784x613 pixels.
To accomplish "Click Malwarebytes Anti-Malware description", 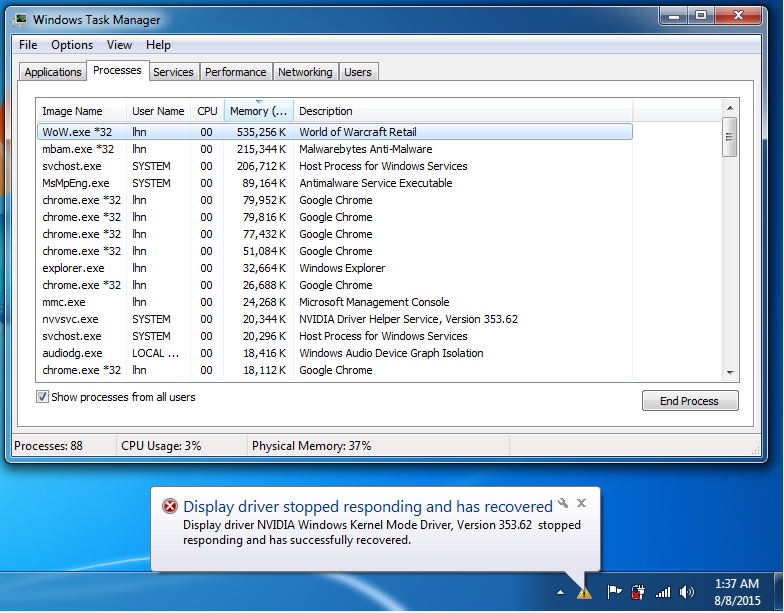I will coord(366,149).
